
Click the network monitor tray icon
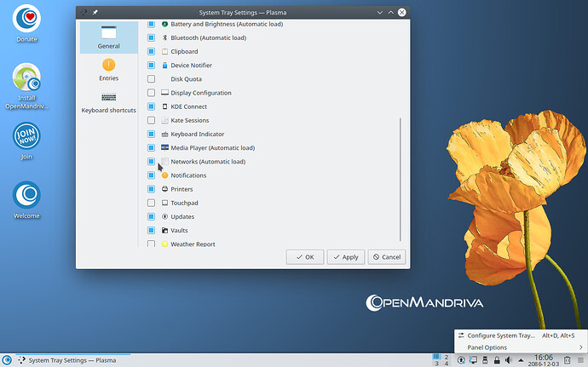(473, 360)
